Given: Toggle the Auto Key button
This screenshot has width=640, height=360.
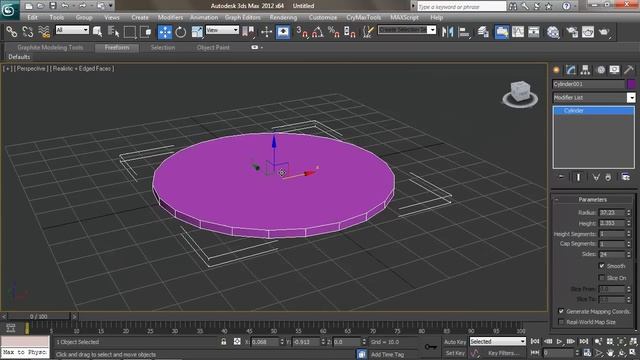Looking at the screenshot, I should (454, 342).
